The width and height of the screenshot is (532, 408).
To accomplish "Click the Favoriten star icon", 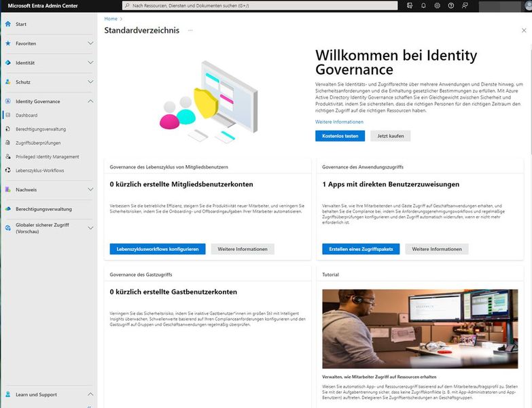I will tap(8, 43).
